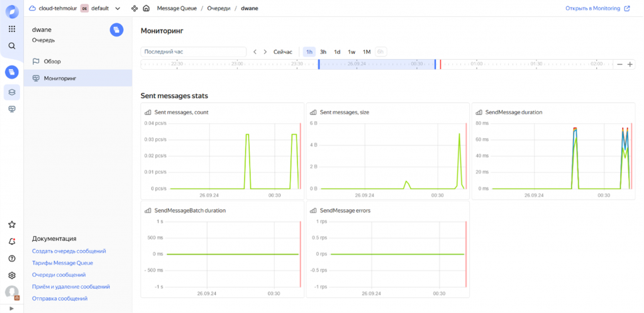Select the 3h time range
This screenshot has height=313, width=644.
(x=323, y=52)
